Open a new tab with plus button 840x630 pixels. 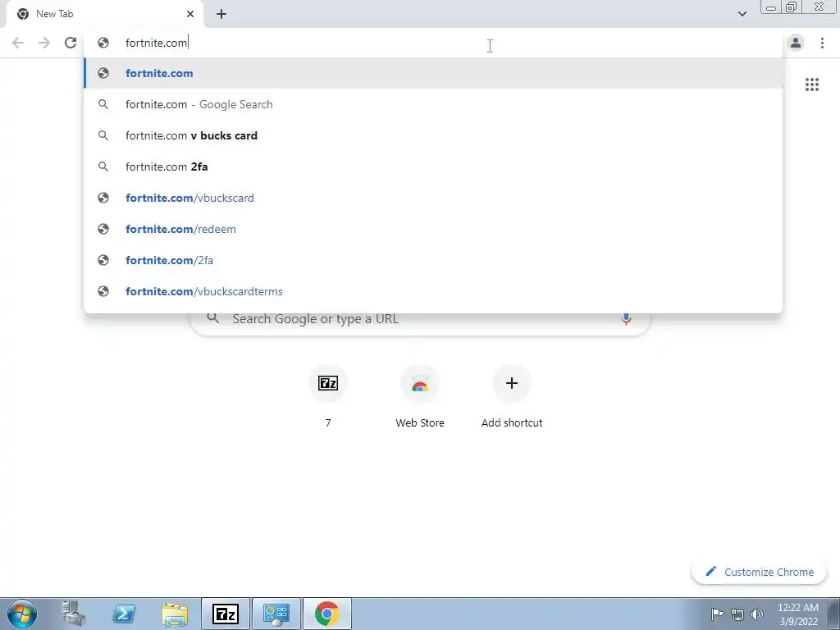(x=221, y=14)
